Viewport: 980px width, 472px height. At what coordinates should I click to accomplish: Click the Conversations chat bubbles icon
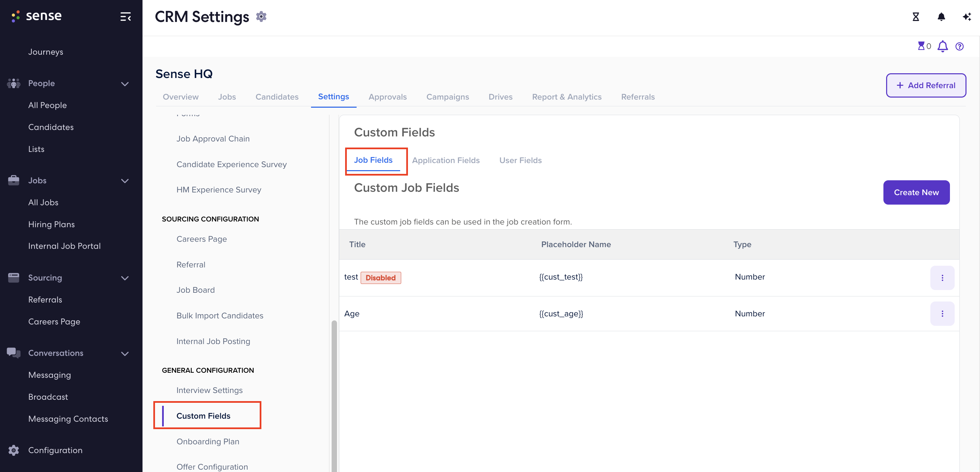14,353
